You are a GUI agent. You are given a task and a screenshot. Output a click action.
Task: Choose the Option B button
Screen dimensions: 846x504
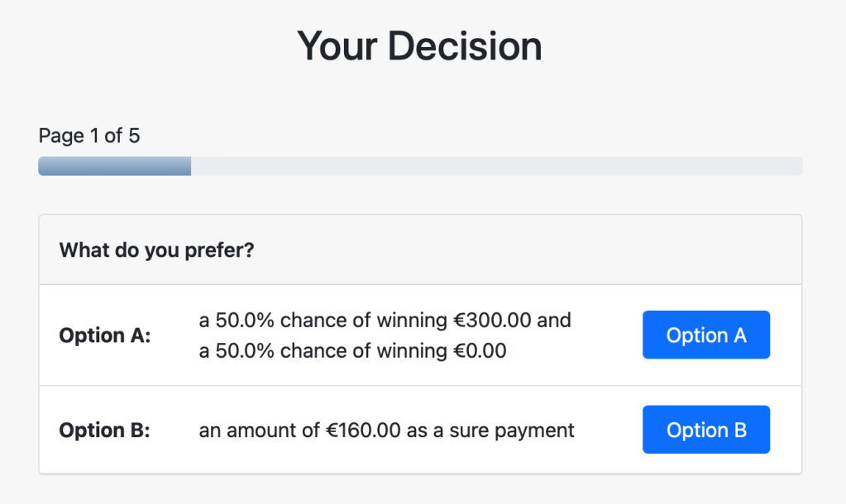click(x=705, y=430)
